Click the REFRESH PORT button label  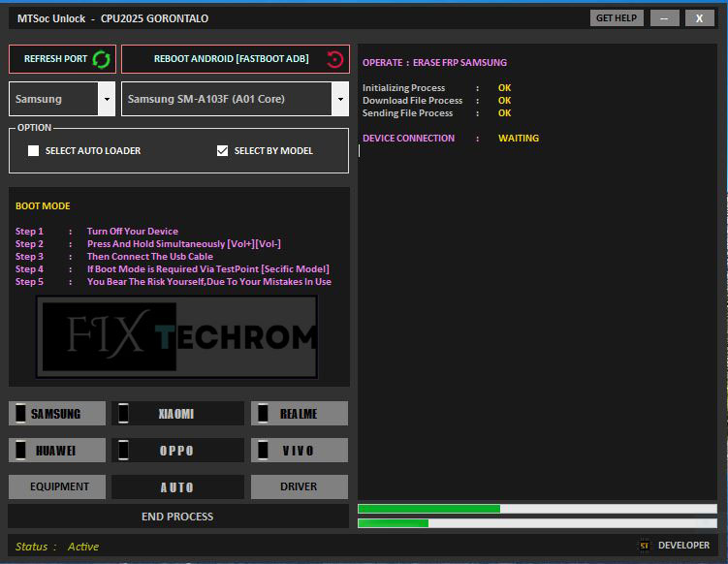click(55, 59)
